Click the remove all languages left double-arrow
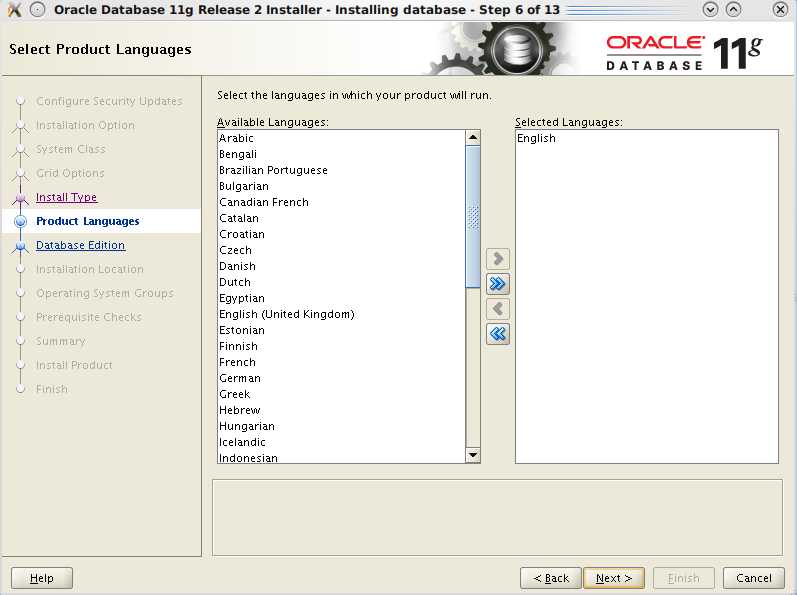797x595 pixels. (x=498, y=334)
